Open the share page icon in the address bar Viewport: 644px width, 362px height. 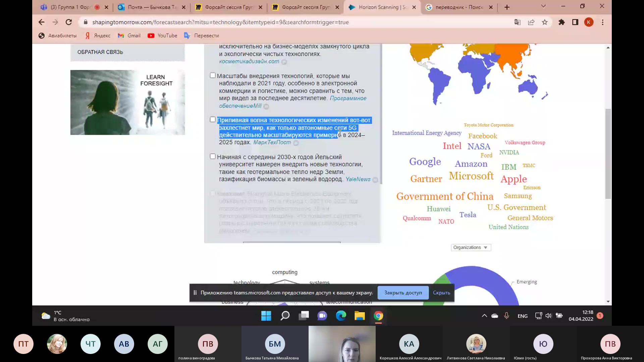coord(531,22)
